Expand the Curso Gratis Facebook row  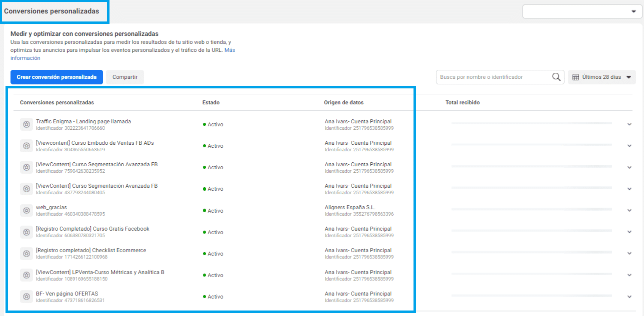(x=629, y=232)
